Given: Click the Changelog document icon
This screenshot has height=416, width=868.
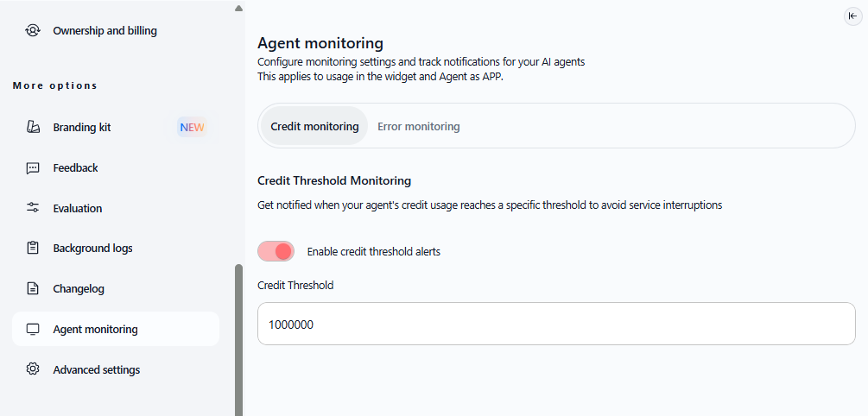Looking at the screenshot, I should coord(33,289).
